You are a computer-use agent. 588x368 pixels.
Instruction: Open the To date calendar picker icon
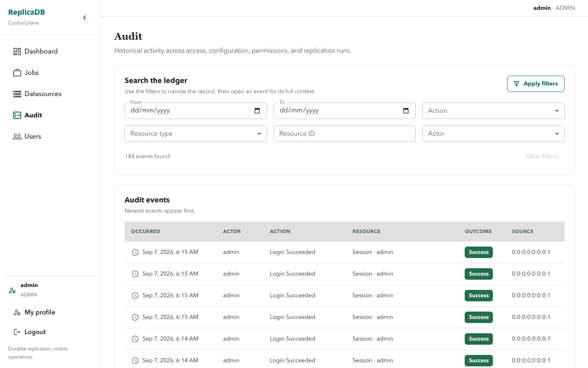[x=406, y=111]
